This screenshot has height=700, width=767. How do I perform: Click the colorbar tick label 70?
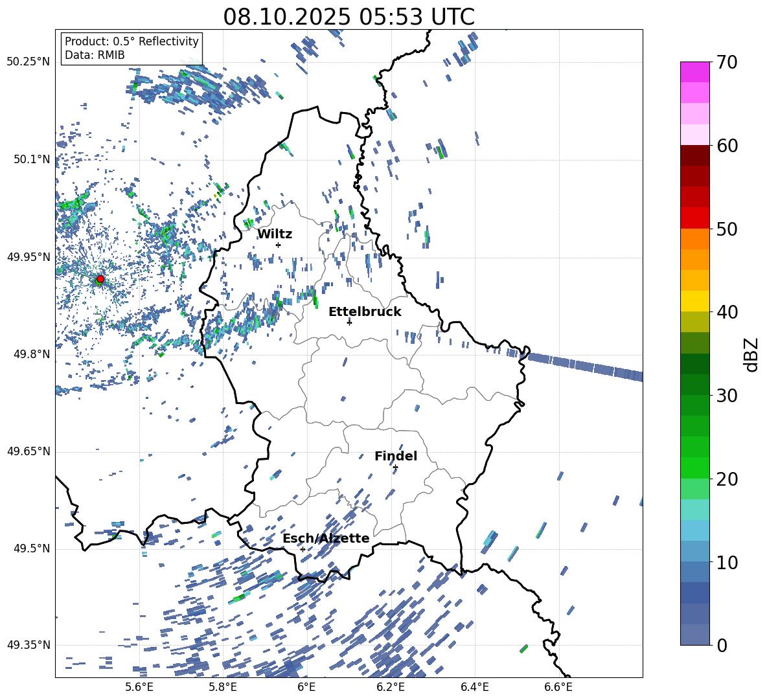click(727, 62)
